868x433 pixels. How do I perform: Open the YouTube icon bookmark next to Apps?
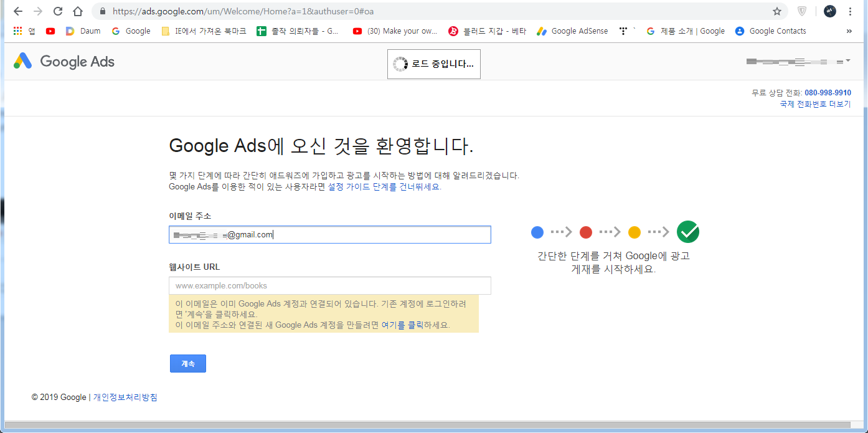point(50,31)
